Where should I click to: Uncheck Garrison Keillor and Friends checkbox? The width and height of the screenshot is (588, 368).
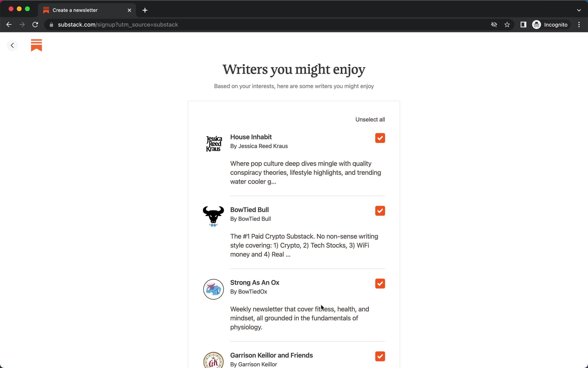(380, 356)
